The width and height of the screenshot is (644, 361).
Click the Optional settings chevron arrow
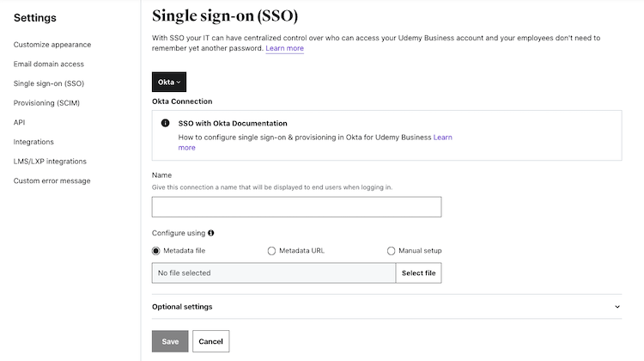click(617, 307)
